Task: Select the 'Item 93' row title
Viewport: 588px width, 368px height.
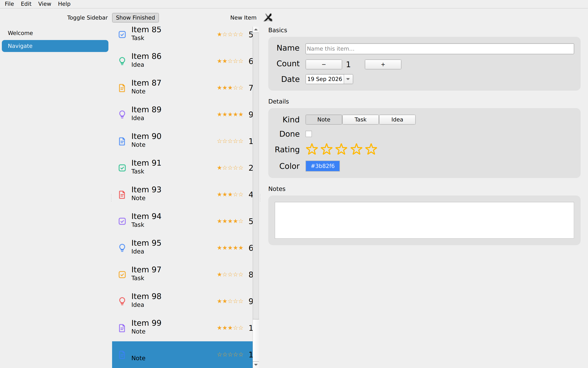Action: pyautogui.click(x=146, y=190)
